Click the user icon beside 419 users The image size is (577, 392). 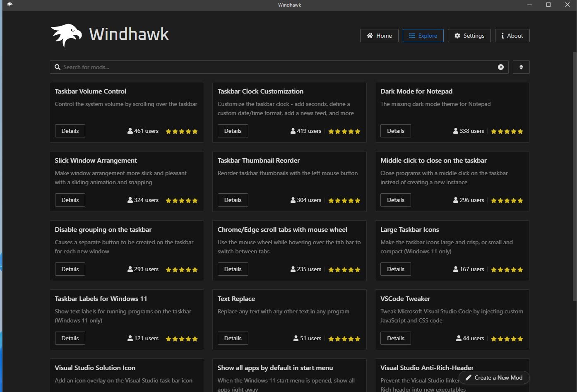coord(293,131)
